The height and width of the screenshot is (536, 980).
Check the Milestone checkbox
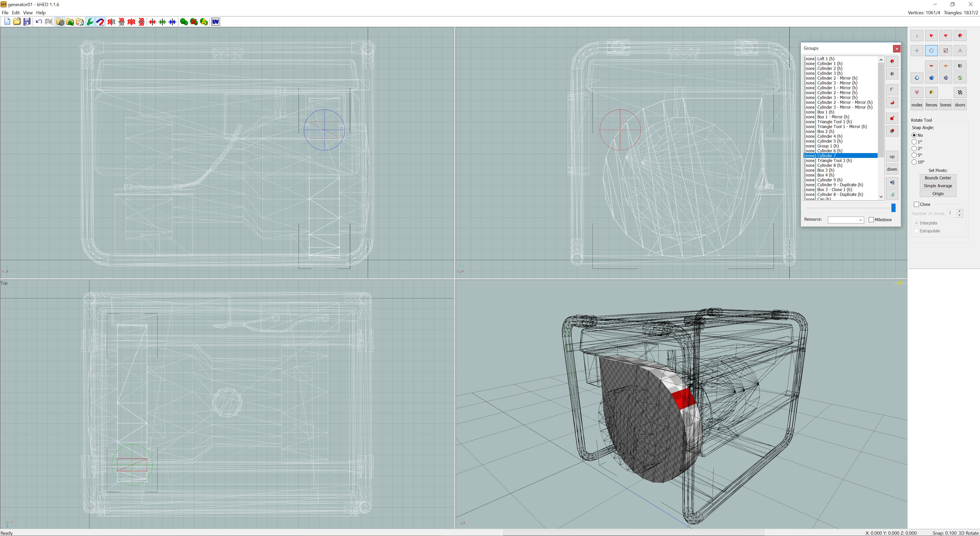(871, 220)
